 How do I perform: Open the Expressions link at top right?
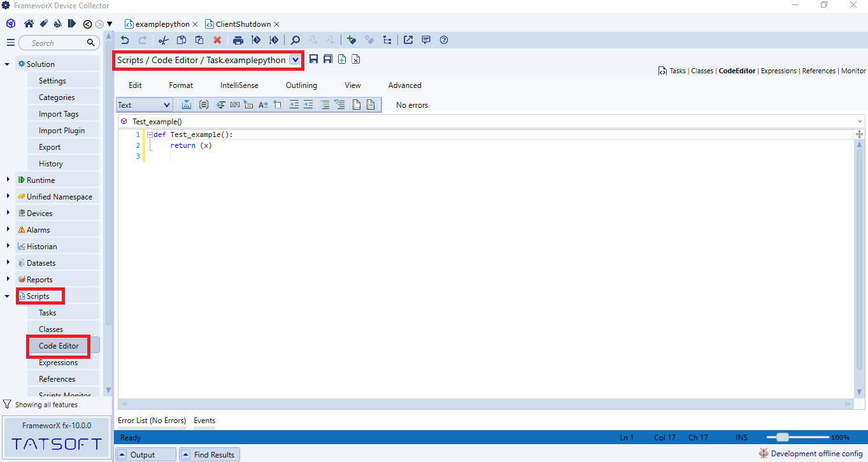coord(778,71)
